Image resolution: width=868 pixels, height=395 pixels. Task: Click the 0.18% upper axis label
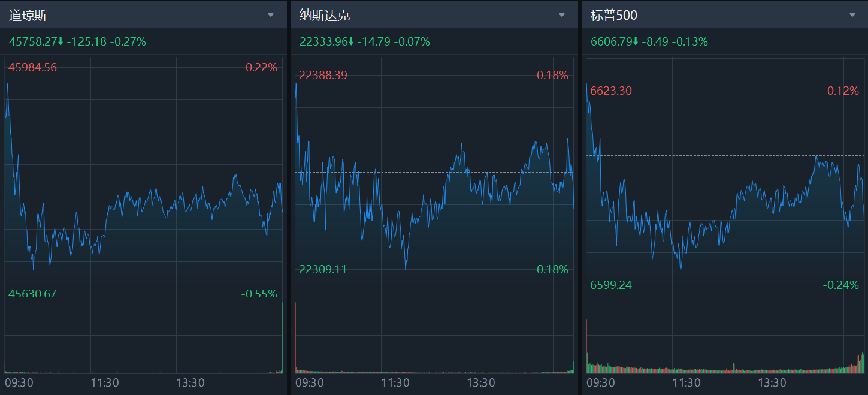(552, 75)
